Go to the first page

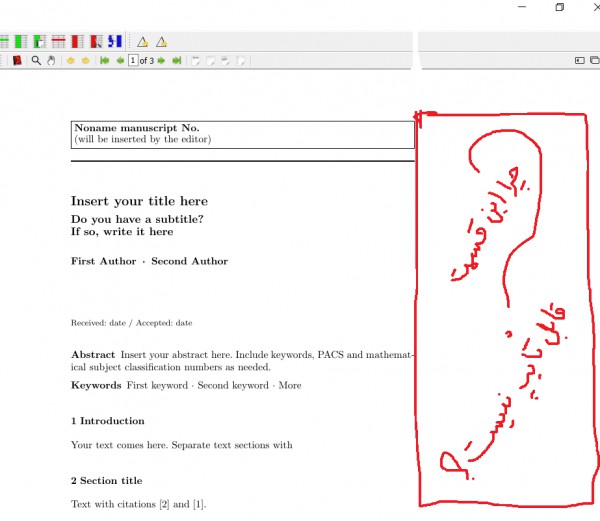104,61
